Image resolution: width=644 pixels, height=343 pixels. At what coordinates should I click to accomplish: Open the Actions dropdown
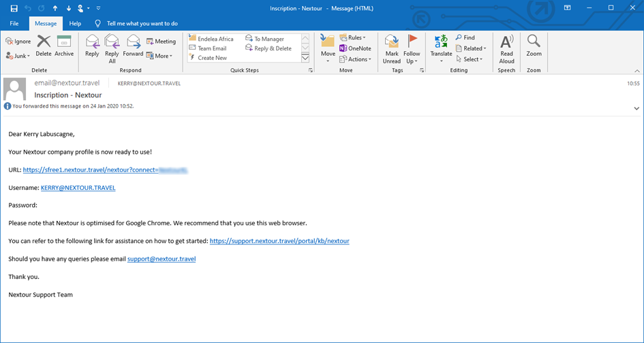356,59
